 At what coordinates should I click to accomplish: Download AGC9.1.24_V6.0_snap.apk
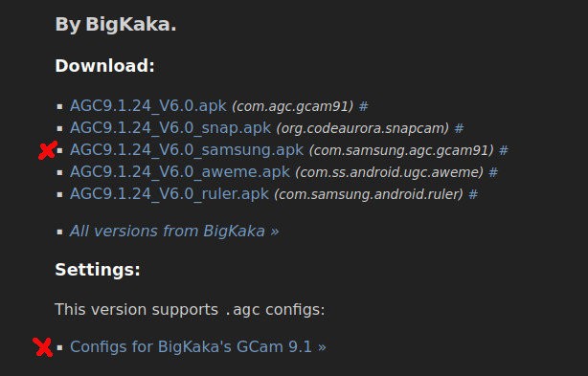170,128
